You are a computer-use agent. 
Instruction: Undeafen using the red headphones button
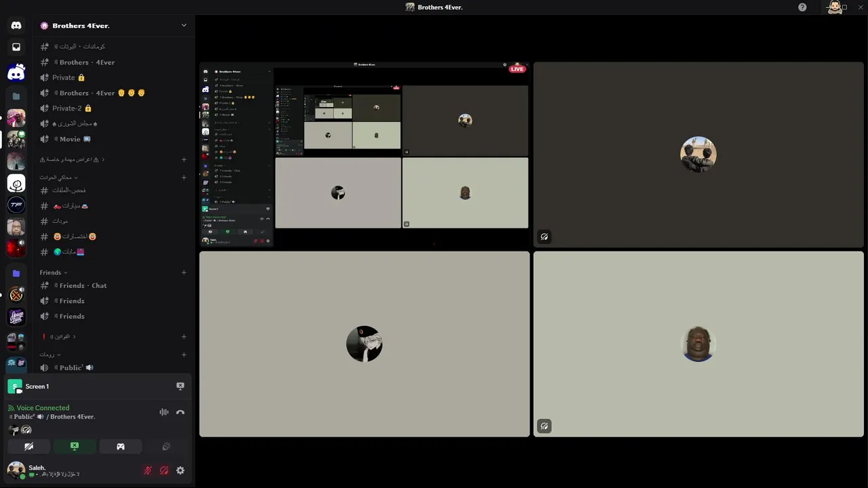pyautogui.click(x=164, y=470)
